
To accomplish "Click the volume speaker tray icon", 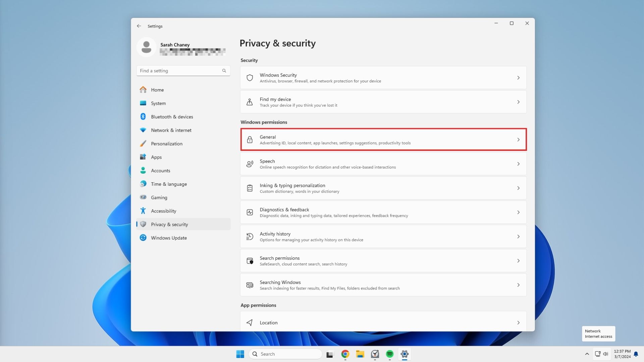I will pos(605,354).
